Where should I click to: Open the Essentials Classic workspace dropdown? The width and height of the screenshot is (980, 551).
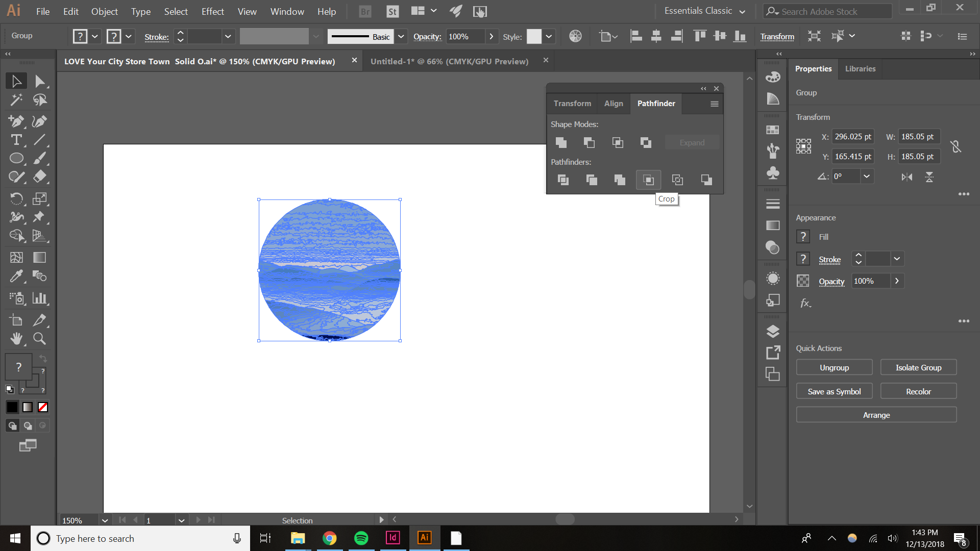pyautogui.click(x=704, y=11)
